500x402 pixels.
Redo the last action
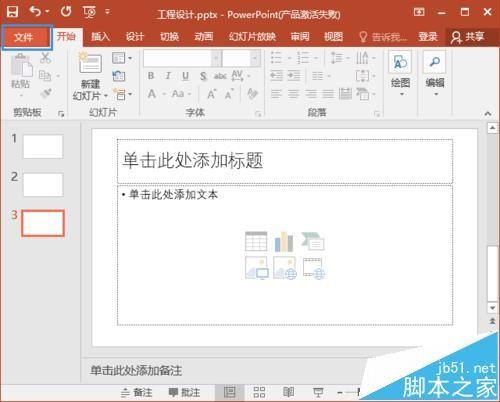click(66, 12)
